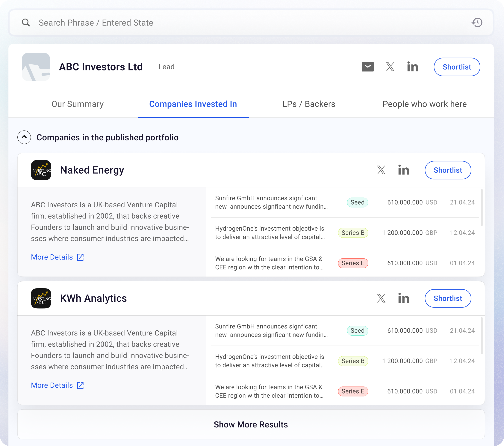Collapse Companies in the published portfolio section

[24, 137]
